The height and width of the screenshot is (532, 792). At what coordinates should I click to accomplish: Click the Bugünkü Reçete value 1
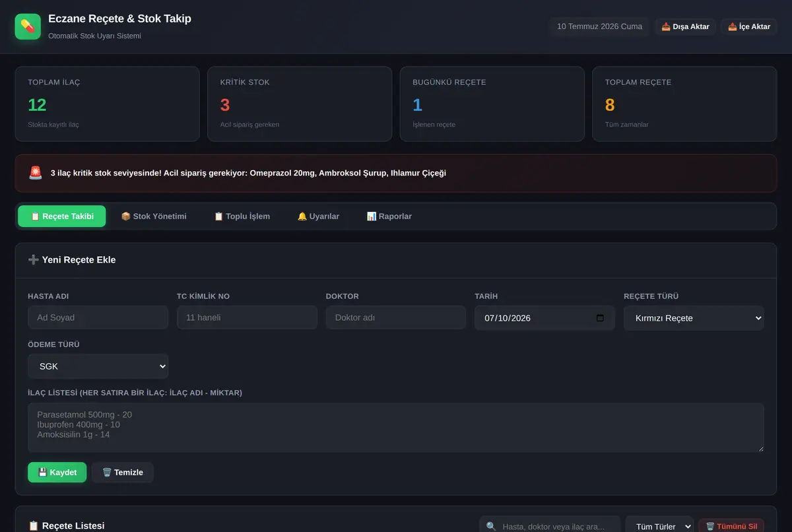click(417, 105)
